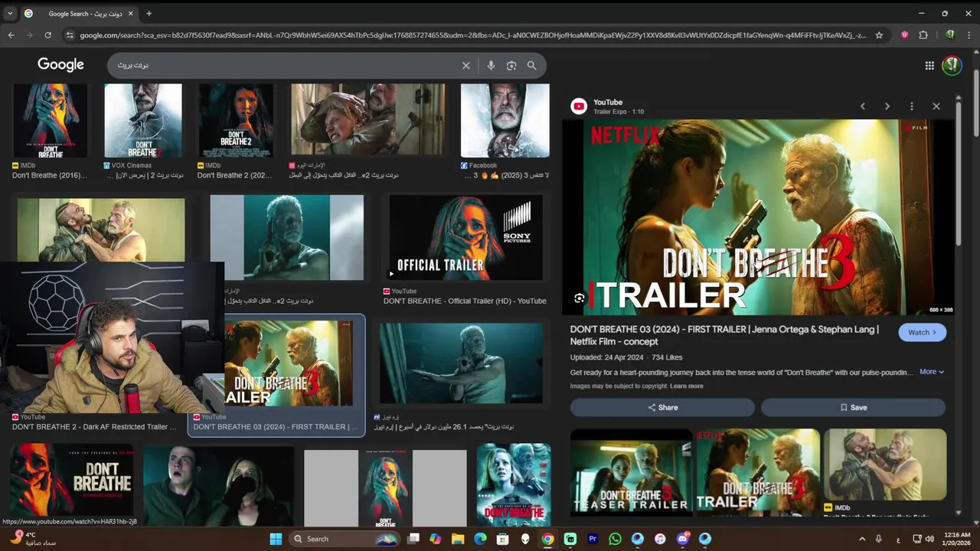Open the YouTube source icon in preview
The width and height of the screenshot is (980, 551).
click(x=579, y=106)
